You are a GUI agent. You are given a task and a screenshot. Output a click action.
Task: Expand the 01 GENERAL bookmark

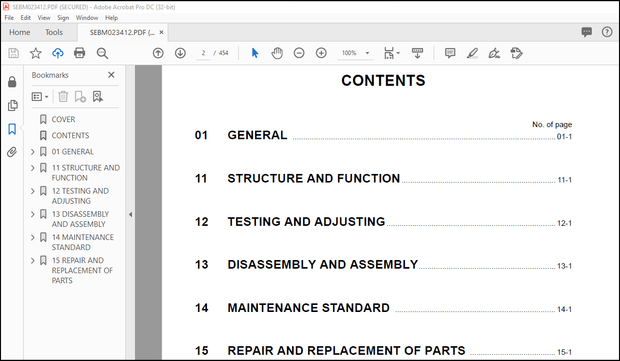pyautogui.click(x=33, y=152)
